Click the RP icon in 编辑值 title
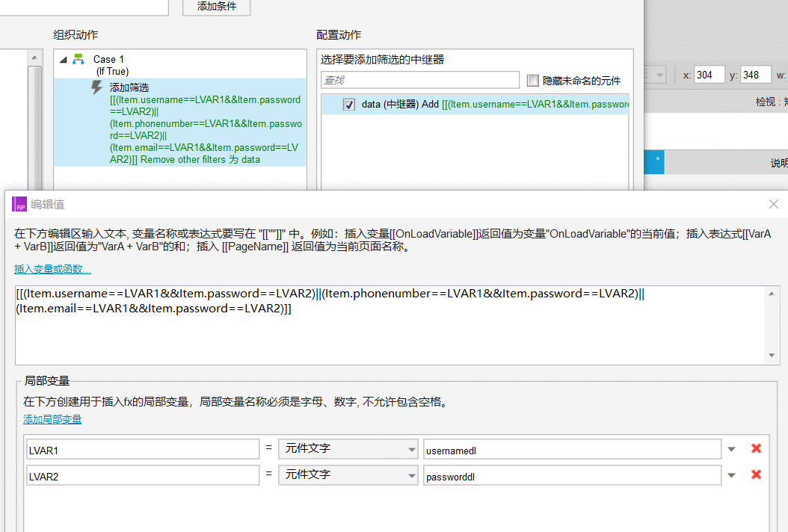The image size is (788, 532). point(19,204)
